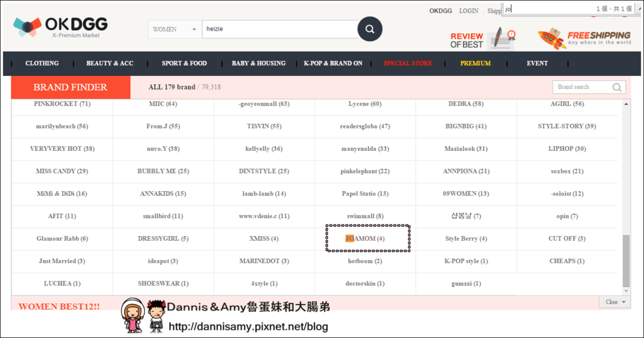Select the LIPHOP (30) brand

(x=567, y=148)
